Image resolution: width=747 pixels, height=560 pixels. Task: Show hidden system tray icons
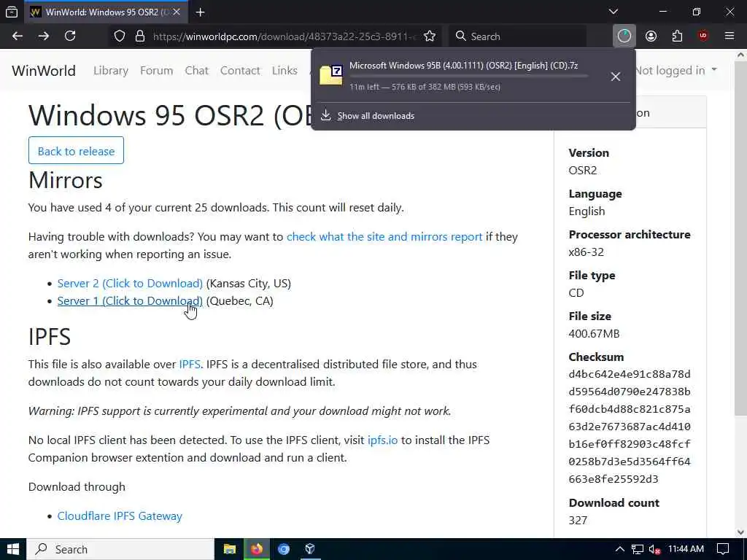(x=619, y=549)
